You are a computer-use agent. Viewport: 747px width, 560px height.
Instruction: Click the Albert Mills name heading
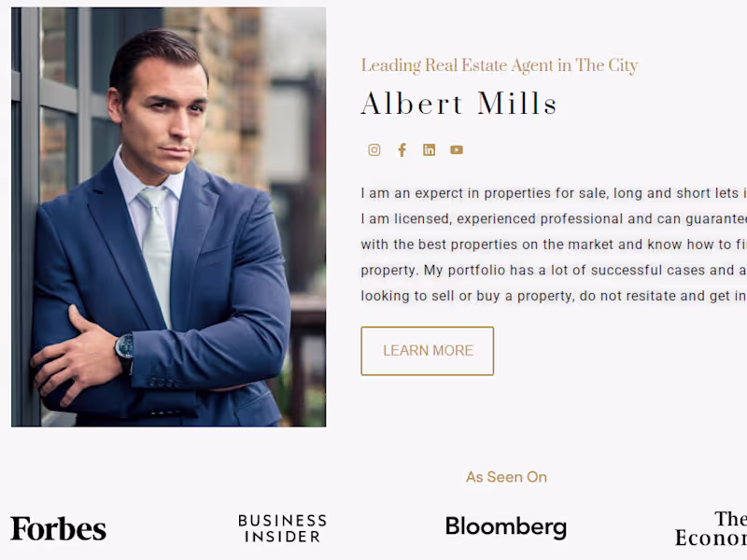[x=458, y=104]
